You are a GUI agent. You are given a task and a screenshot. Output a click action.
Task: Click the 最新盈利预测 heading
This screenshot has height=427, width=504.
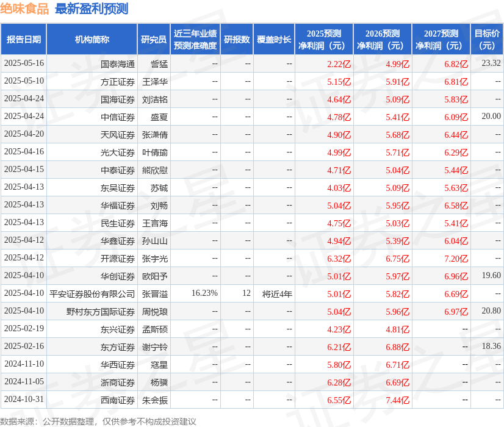click(x=92, y=9)
